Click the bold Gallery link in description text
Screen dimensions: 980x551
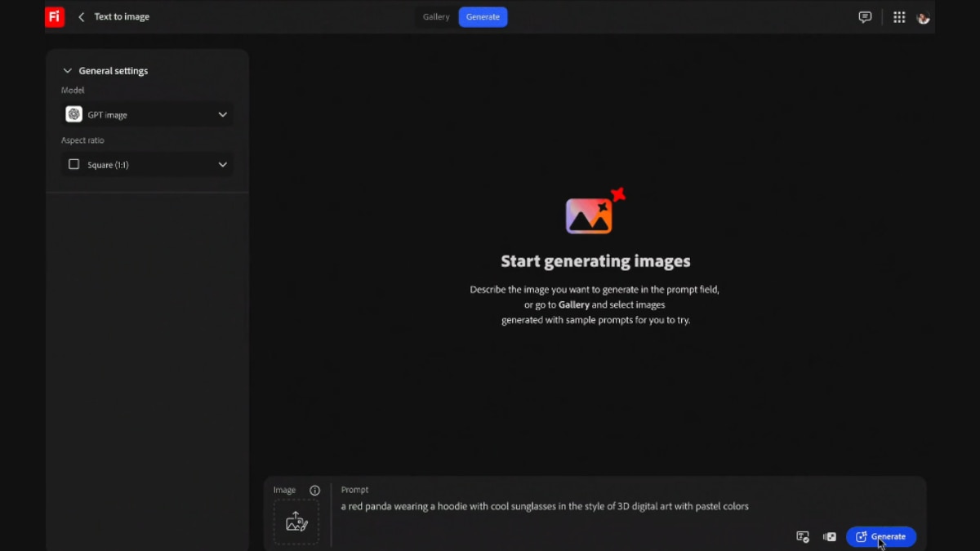pos(573,304)
